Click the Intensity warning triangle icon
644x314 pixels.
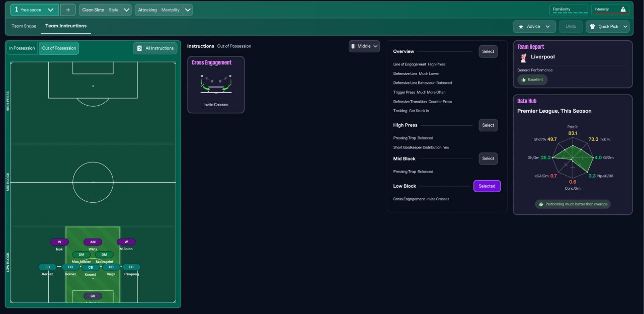pos(623,9)
